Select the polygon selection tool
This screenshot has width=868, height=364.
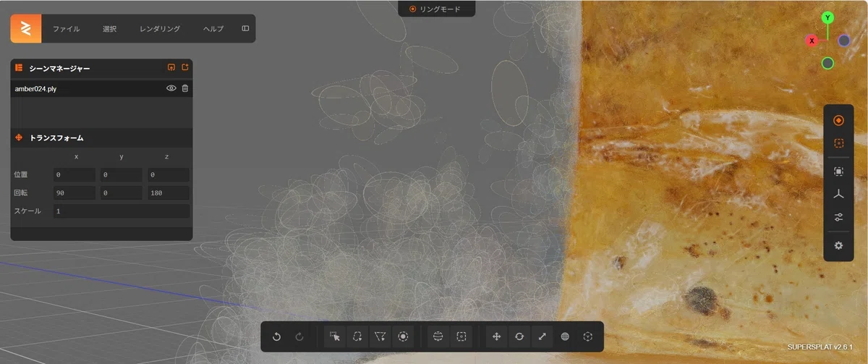(x=380, y=337)
